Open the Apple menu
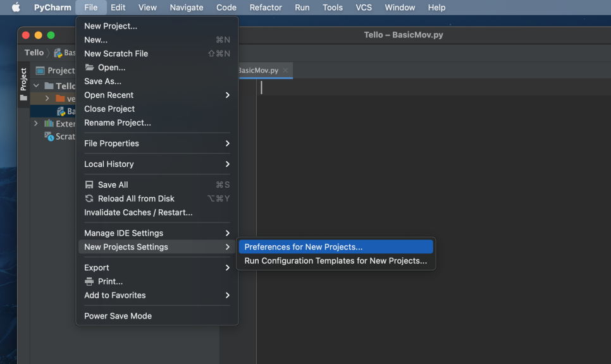This screenshot has width=611, height=364. pos(16,8)
